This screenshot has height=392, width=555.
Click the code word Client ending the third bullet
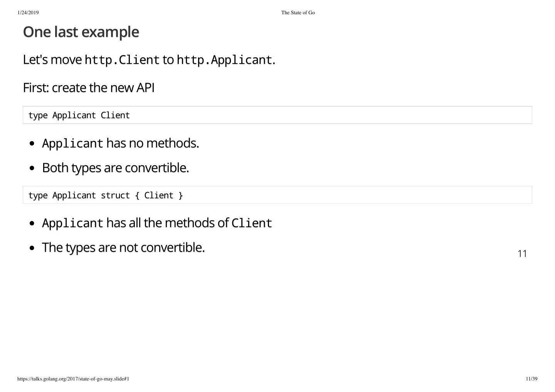click(x=252, y=223)
